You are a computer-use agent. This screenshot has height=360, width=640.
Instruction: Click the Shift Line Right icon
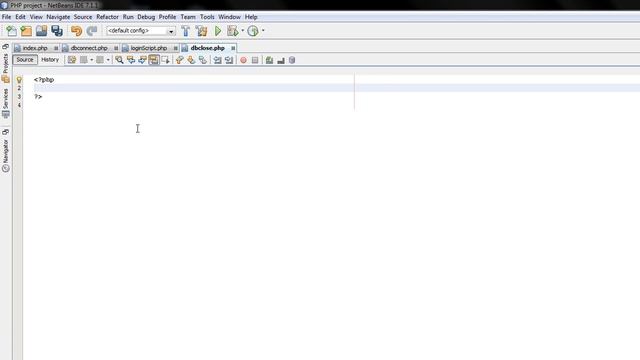click(229, 60)
